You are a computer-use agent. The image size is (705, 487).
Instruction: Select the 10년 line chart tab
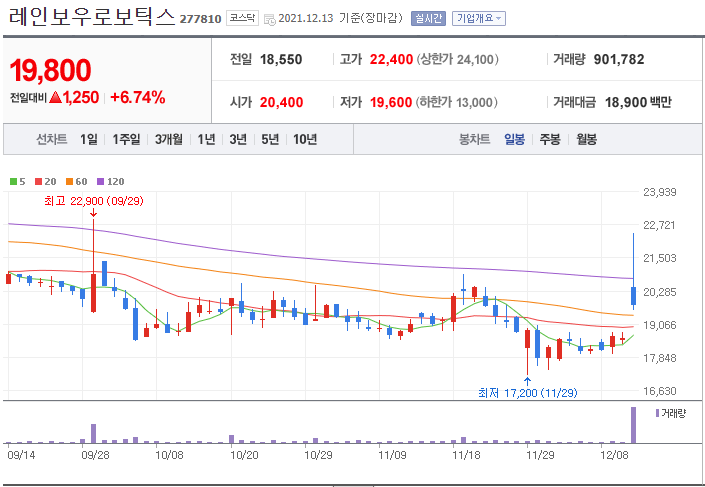point(305,139)
